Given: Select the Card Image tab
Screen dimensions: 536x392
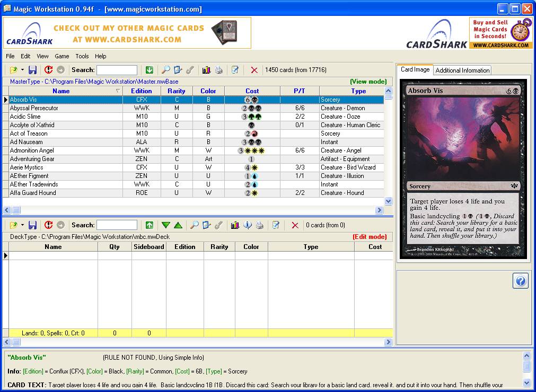Looking at the screenshot, I should point(415,69).
